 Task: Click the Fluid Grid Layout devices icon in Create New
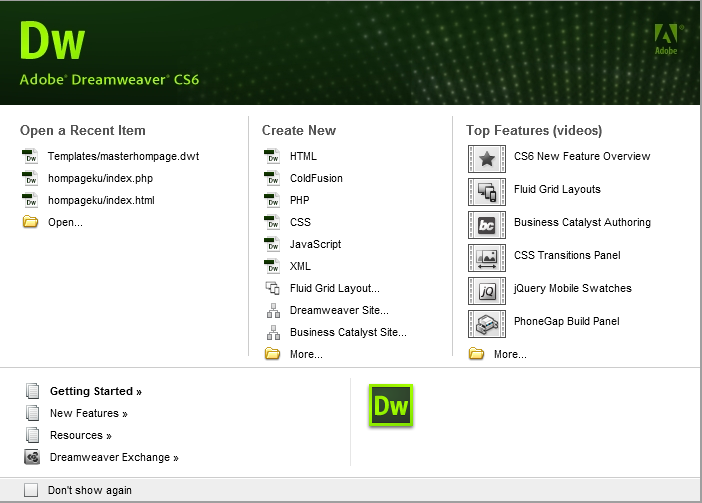click(x=273, y=288)
